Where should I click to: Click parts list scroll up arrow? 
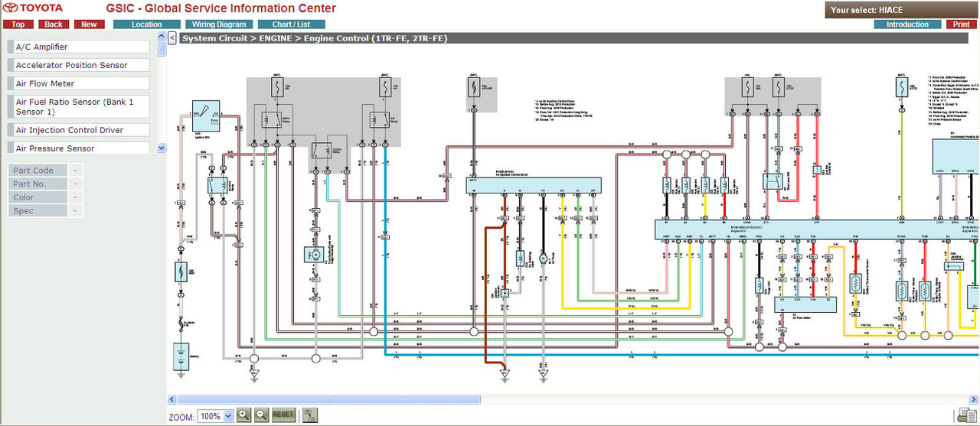point(162,35)
